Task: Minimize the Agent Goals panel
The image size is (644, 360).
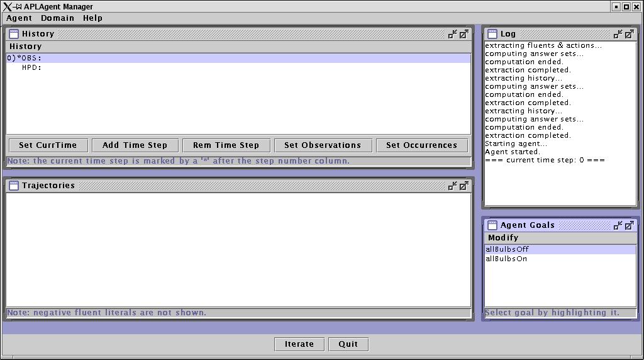Action: coord(618,225)
